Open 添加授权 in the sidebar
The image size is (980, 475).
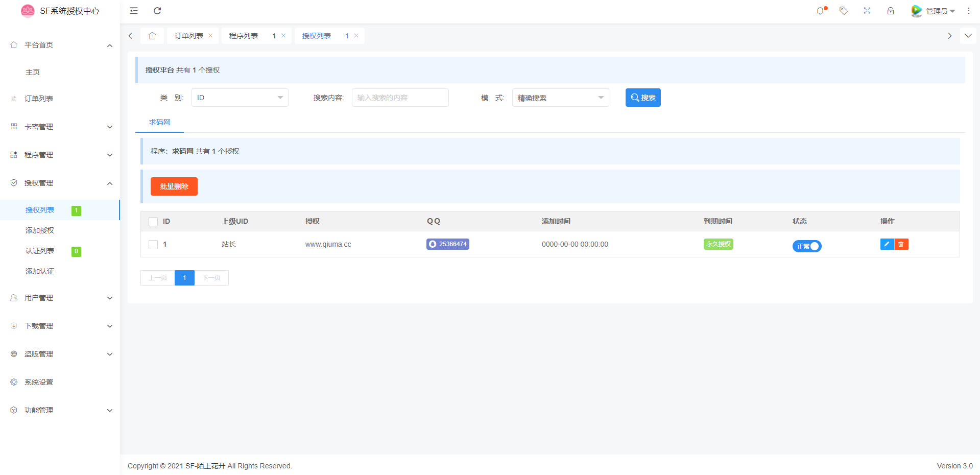[40, 230]
